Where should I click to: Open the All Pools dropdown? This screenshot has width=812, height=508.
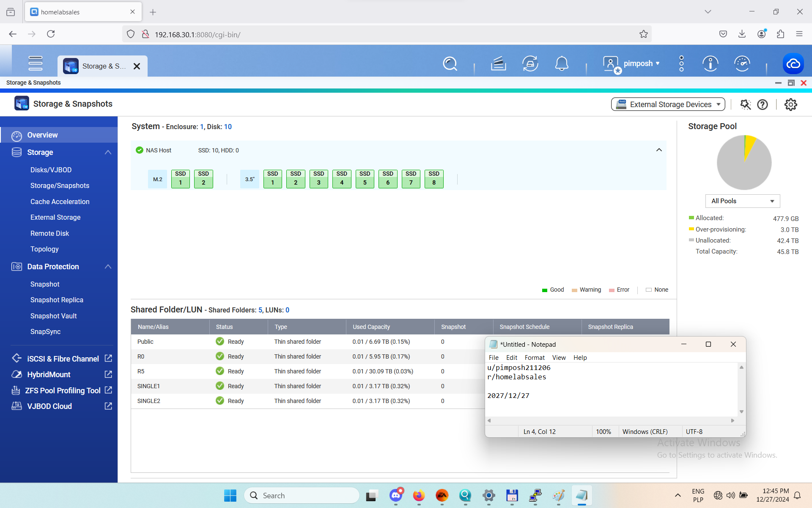pos(742,201)
